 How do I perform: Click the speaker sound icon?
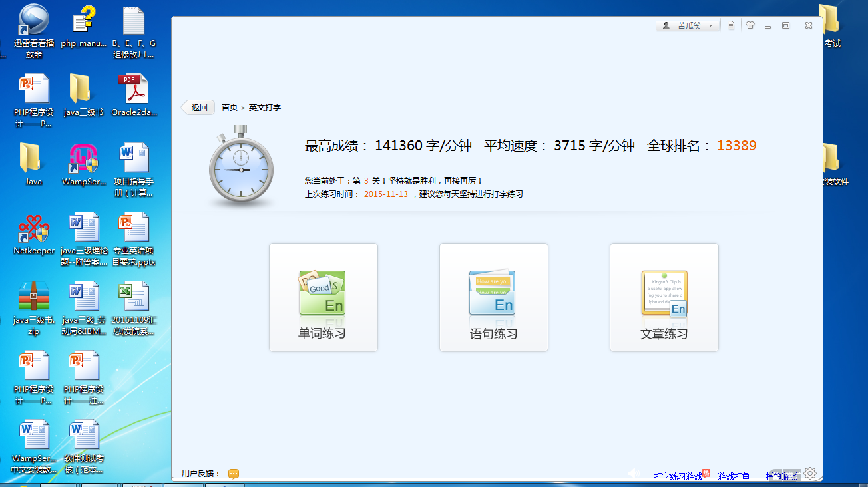pos(634,474)
